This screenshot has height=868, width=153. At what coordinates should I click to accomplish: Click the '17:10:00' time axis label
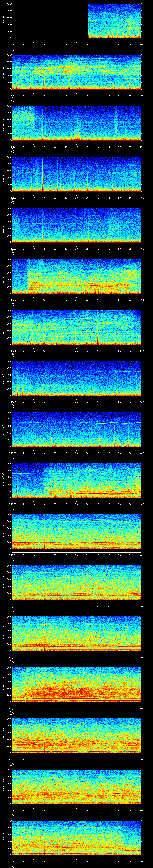coord(12,96)
